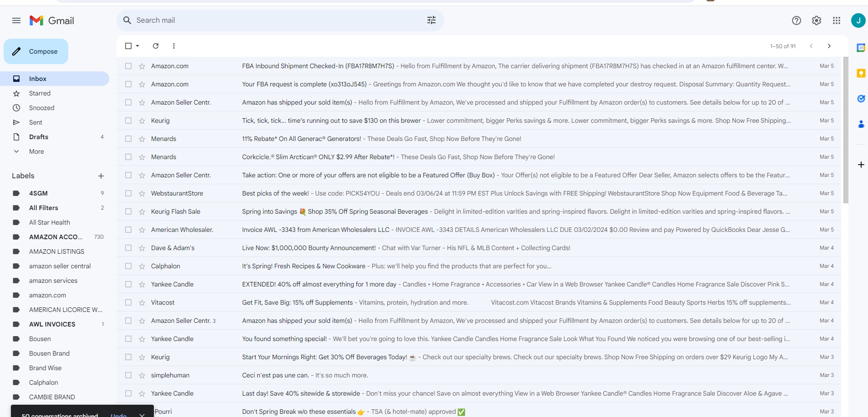Dismiss the archived notification toast
Viewport: 868px width, 417px height.
tap(142, 415)
